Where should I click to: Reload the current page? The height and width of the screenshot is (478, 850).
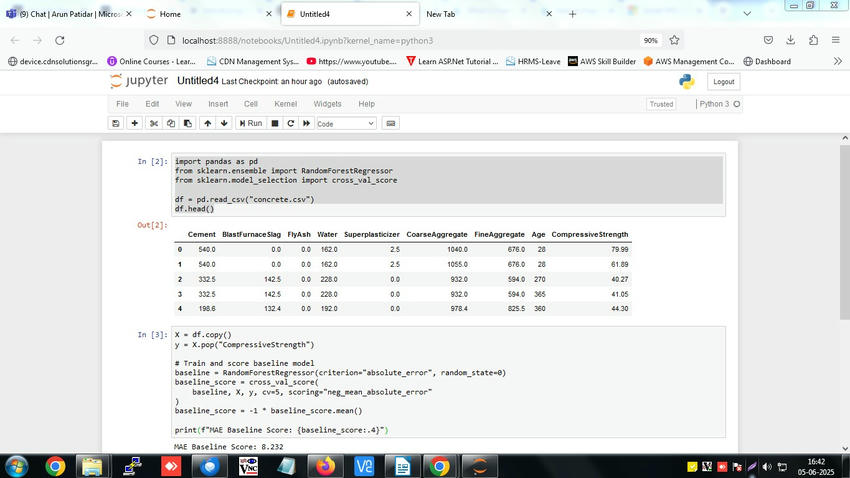(60, 40)
